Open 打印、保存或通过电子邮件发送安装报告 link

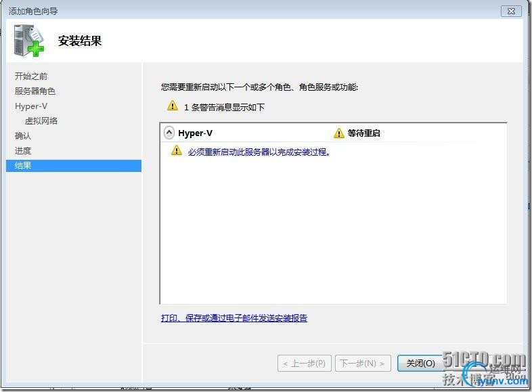pyautogui.click(x=234, y=318)
